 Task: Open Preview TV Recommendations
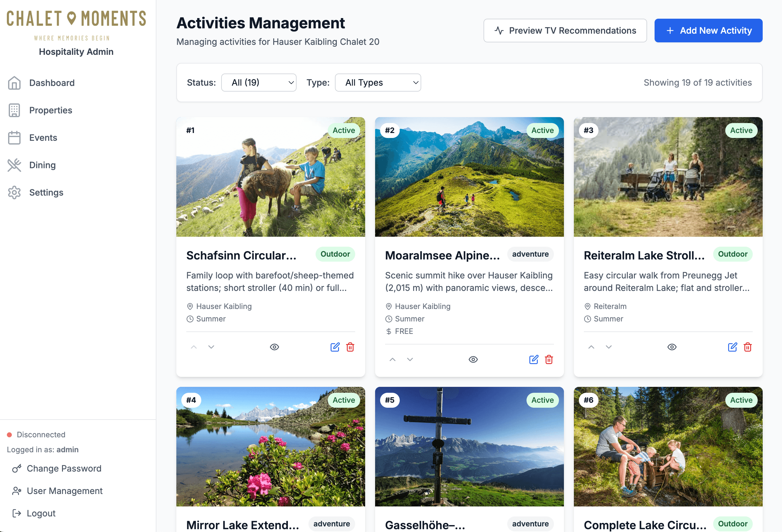[565, 30]
